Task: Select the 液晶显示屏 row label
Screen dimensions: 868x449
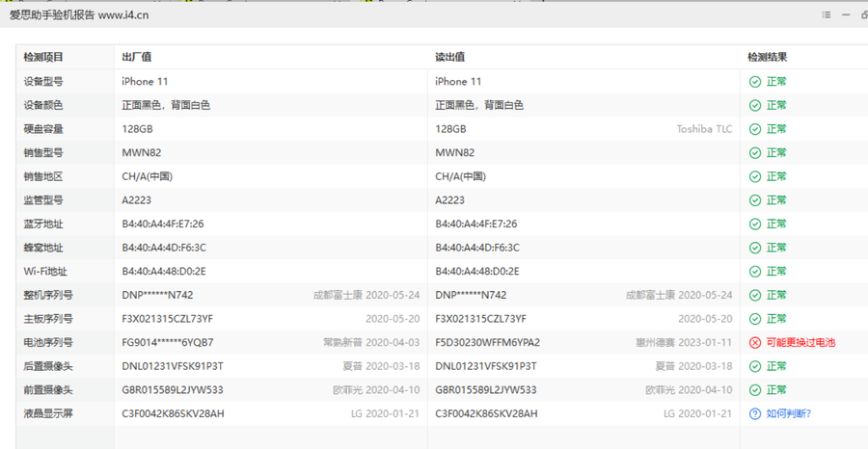Action: 48,413
